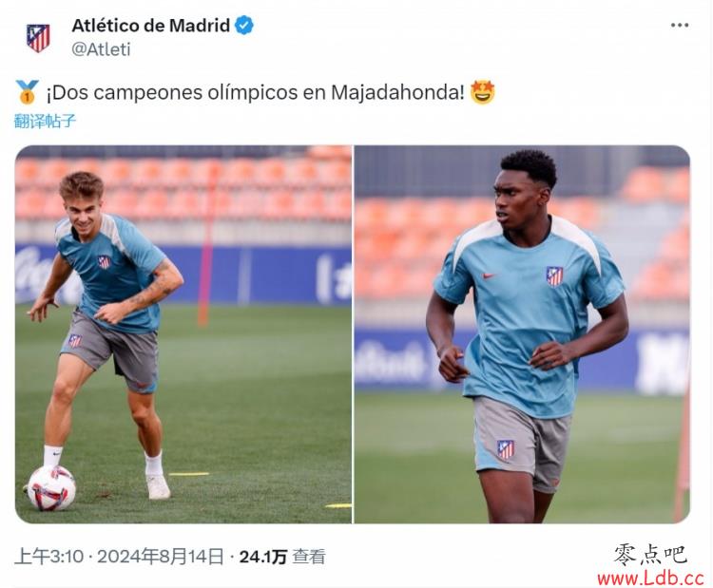Click the club crest on left player's shirt

point(105,262)
